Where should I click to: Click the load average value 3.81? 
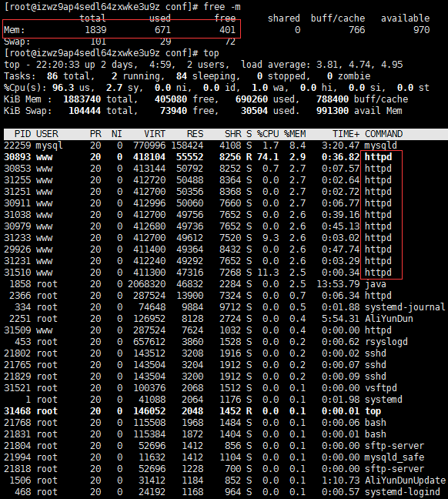pos(328,65)
